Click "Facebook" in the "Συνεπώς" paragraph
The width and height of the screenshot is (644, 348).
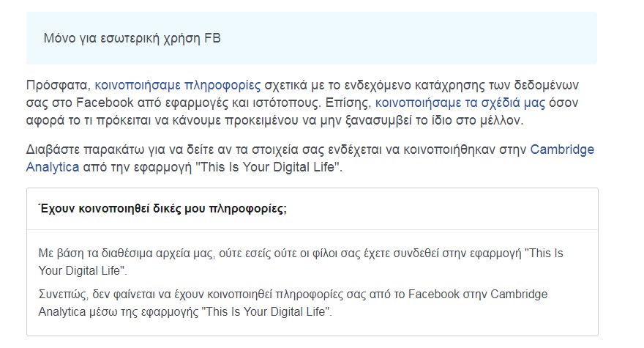[434, 294]
